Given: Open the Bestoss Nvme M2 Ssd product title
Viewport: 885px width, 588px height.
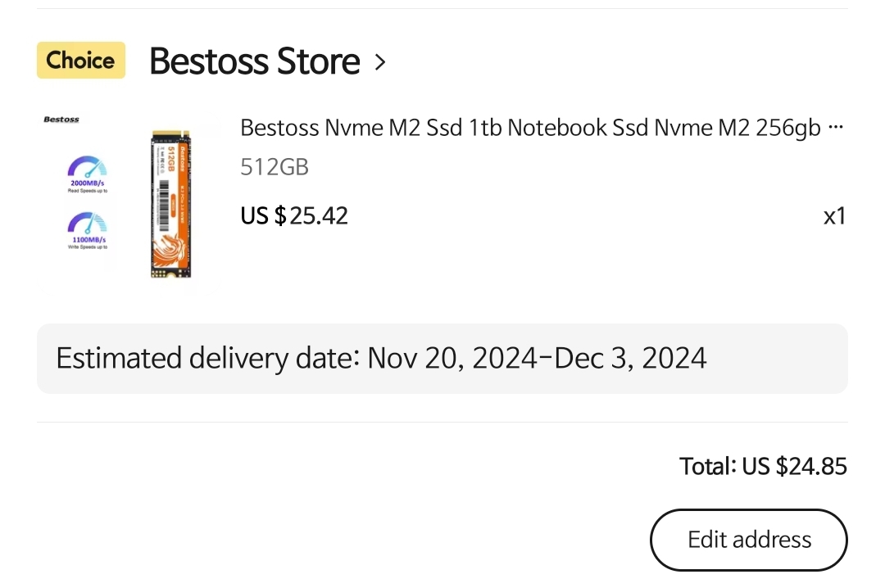Looking at the screenshot, I should coord(530,128).
